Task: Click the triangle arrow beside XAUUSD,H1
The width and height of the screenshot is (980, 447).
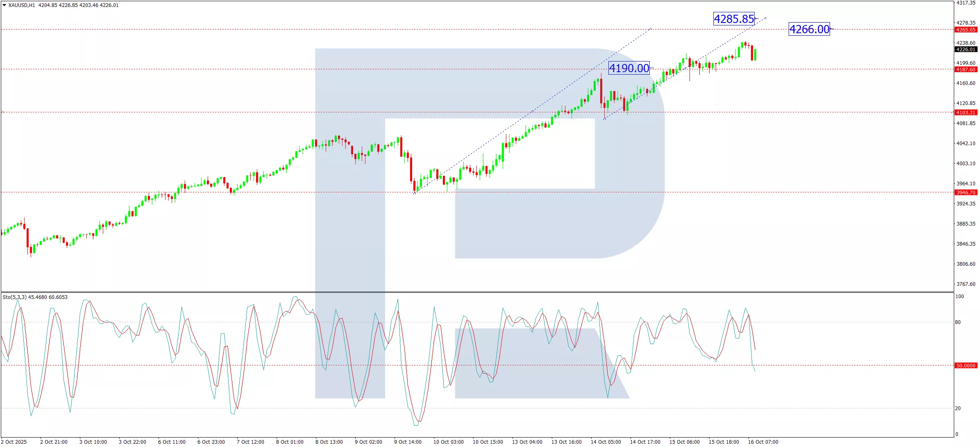Action: pyautogui.click(x=4, y=5)
